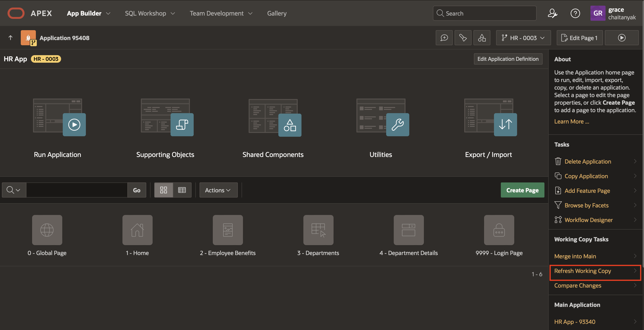Open the administration user-wrench icon
This screenshot has width=644, height=330.
coord(552,13)
